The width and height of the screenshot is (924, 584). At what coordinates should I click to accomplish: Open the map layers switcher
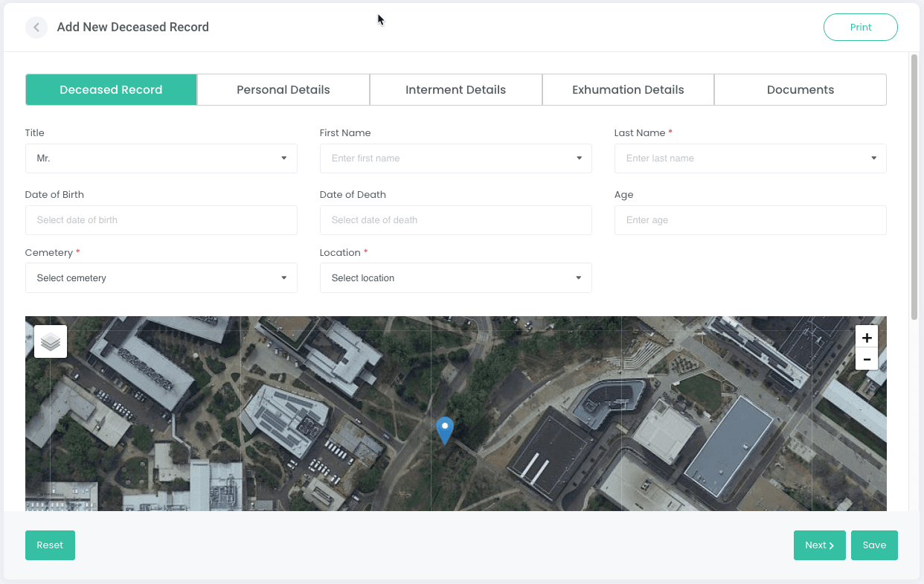point(51,341)
